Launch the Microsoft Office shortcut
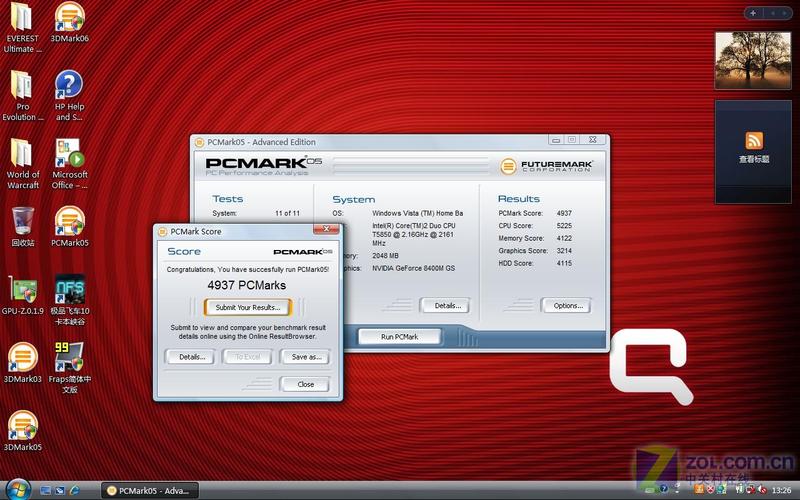Screen dimensions: 800x500 coord(69,163)
